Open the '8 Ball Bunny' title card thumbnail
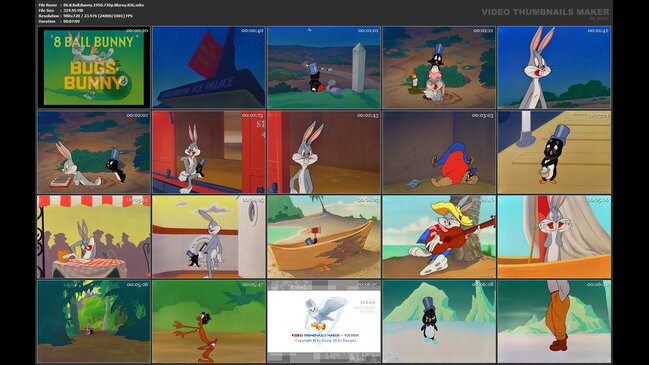Viewport: 649px width, 365px height. coord(94,67)
